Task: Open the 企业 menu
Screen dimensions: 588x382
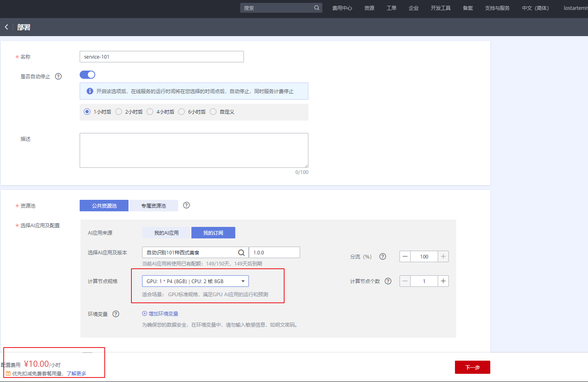Action: tap(413, 8)
